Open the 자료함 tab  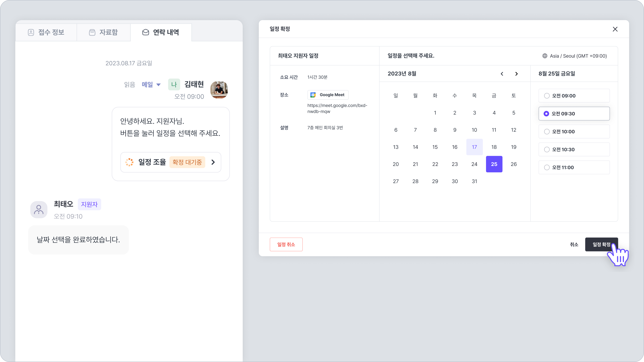103,32
